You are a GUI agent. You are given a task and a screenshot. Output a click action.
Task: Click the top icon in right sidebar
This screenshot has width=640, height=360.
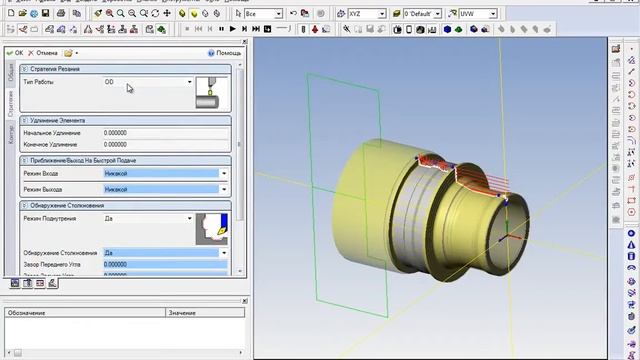[x=616, y=49]
